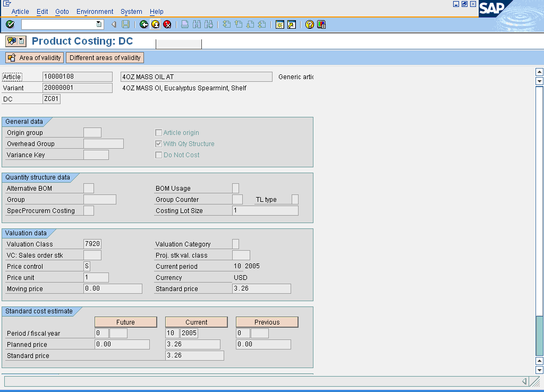Click the Origin group input field
This screenshot has width=544, height=392.
point(92,132)
